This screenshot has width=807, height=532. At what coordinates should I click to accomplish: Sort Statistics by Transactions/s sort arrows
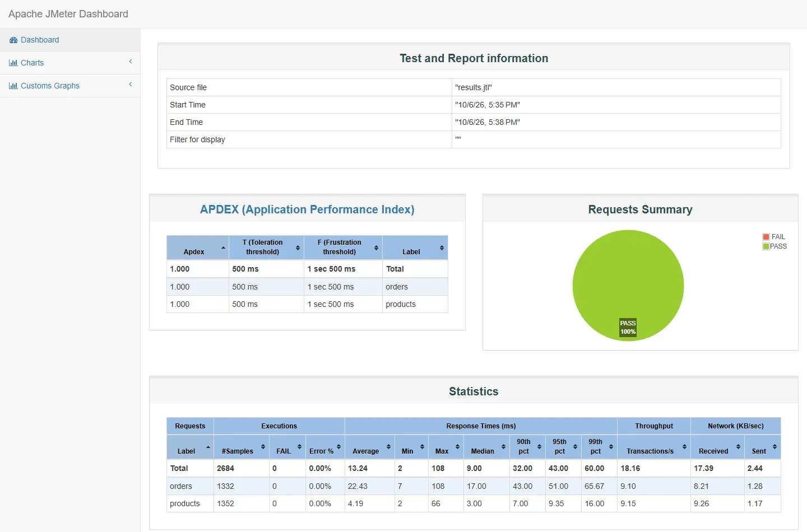pyautogui.click(x=684, y=447)
